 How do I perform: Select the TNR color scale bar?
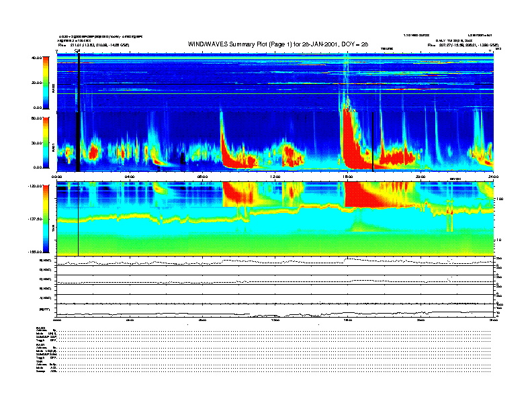[x=46, y=219]
